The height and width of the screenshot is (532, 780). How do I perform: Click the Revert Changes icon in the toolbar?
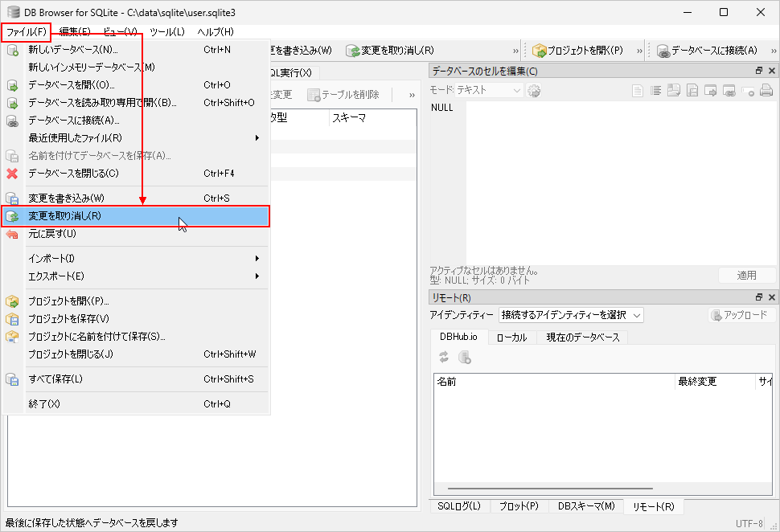tap(353, 51)
